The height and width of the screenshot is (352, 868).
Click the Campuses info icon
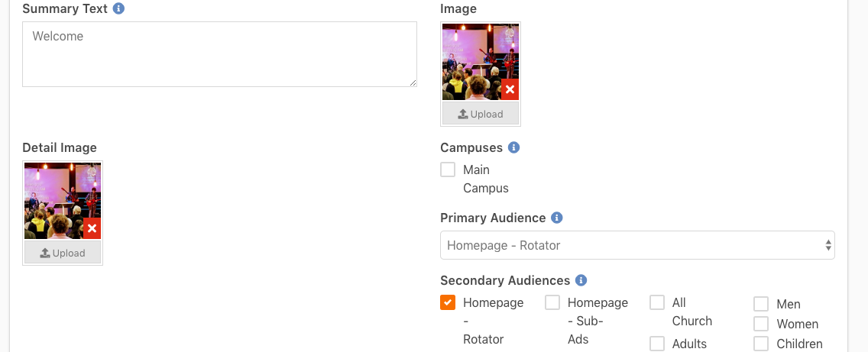[514, 147]
